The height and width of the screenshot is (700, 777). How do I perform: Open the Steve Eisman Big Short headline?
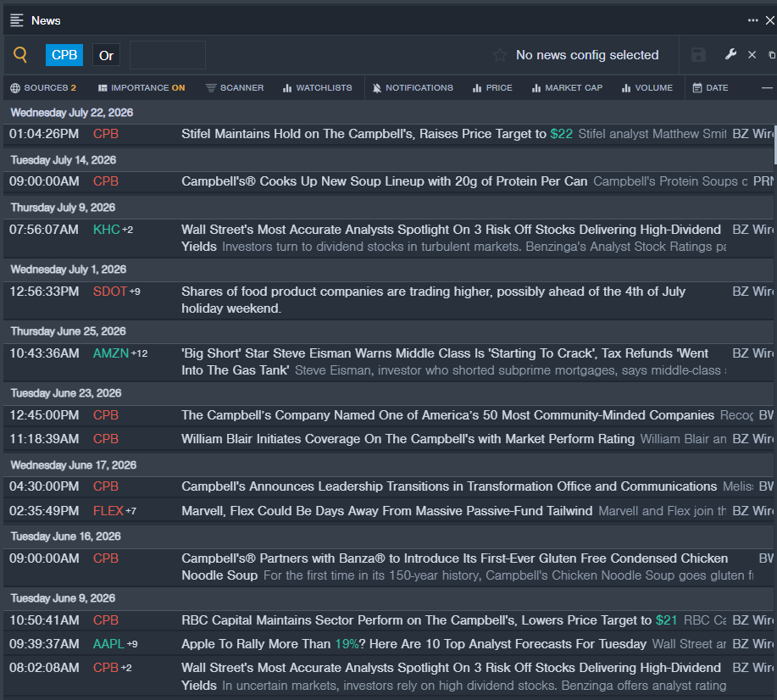coord(445,362)
